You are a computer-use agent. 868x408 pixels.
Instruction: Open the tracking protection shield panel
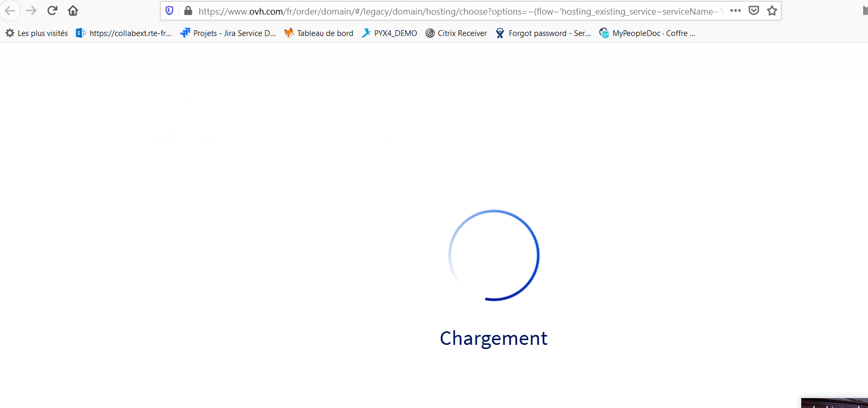[169, 10]
